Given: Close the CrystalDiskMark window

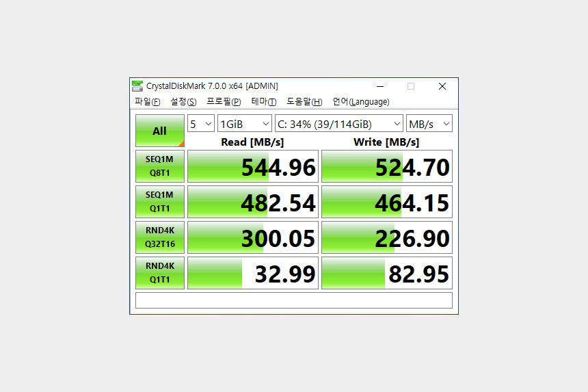Looking at the screenshot, I should pos(442,86).
